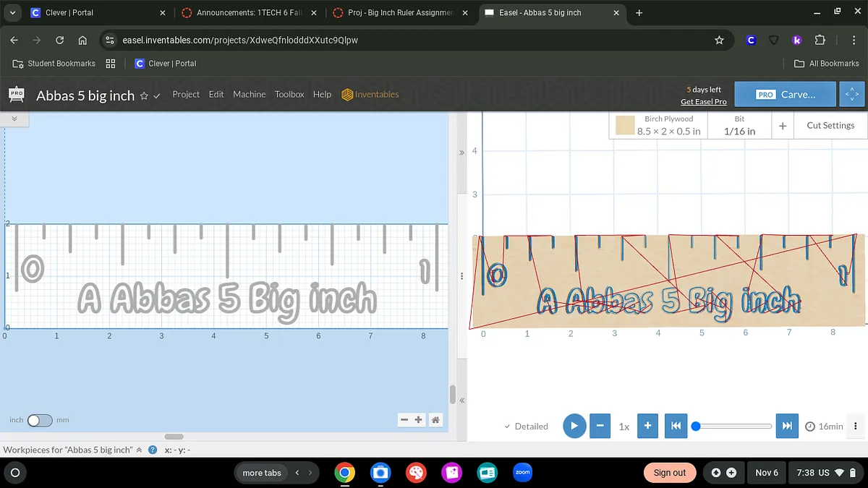Open the jog machine arrows button
The height and width of the screenshot is (488, 868).
click(x=852, y=94)
